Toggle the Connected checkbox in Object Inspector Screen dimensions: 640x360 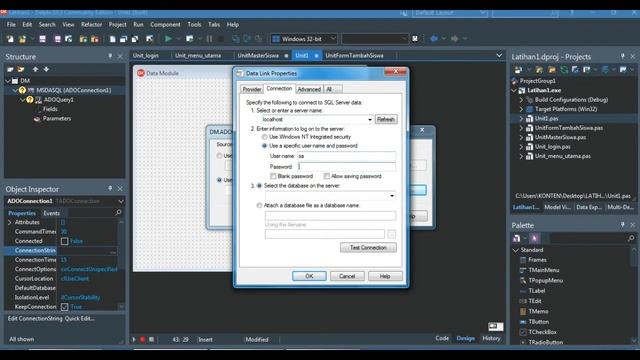pos(64,241)
